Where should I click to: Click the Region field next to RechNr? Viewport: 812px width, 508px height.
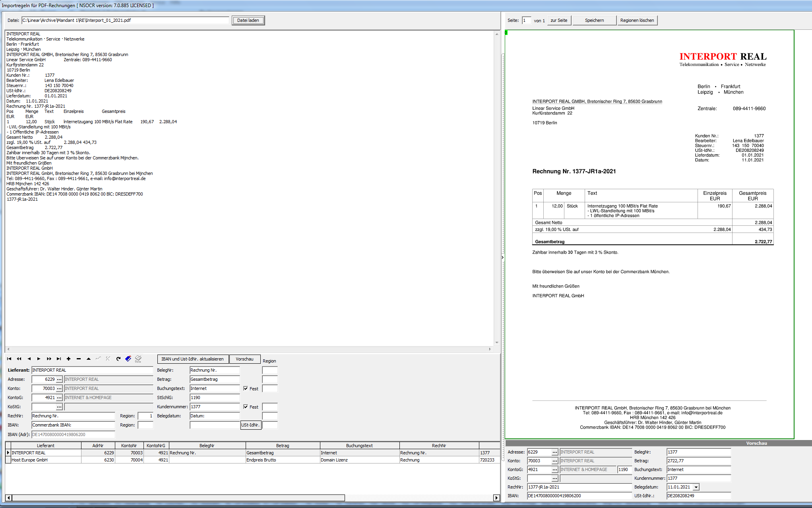click(145, 416)
